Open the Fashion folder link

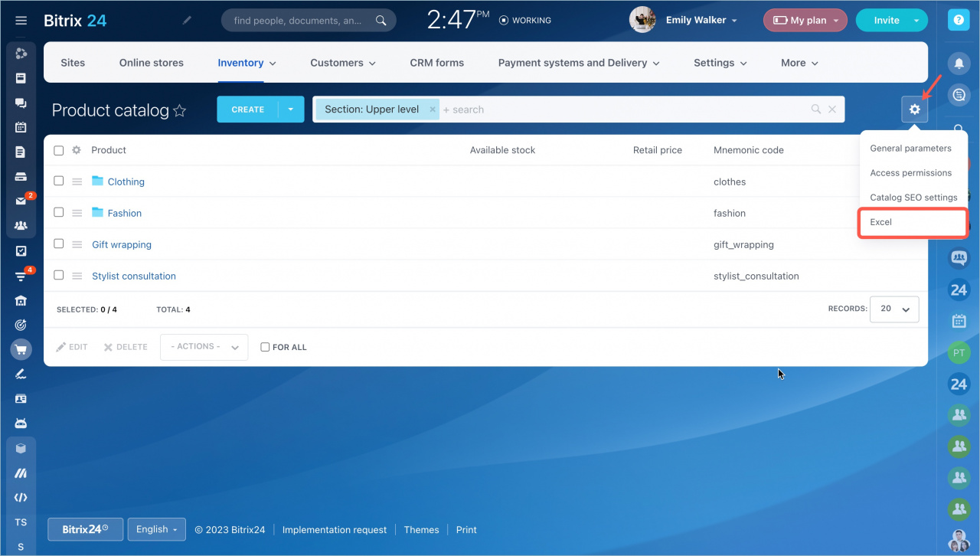[x=125, y=213]
